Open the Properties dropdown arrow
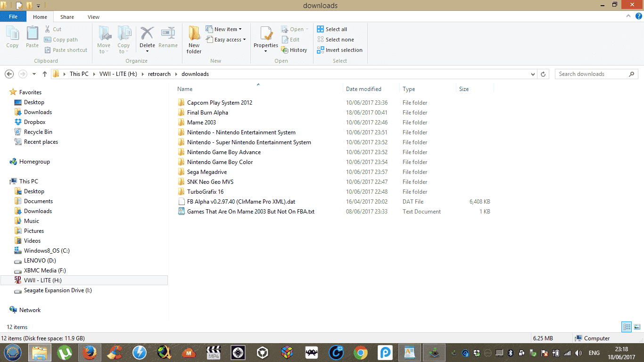The image size is (644, 362). (x=266, y=51)
